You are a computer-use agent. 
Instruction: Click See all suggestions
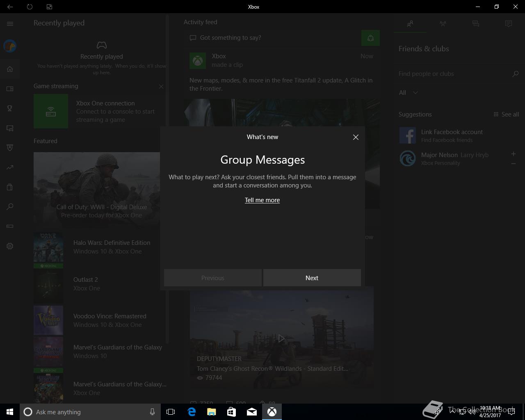[x=506, y=114]
